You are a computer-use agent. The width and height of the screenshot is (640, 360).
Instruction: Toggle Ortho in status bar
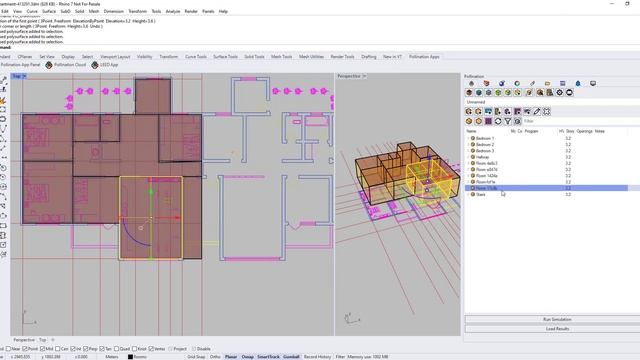(x=215, y=357)
